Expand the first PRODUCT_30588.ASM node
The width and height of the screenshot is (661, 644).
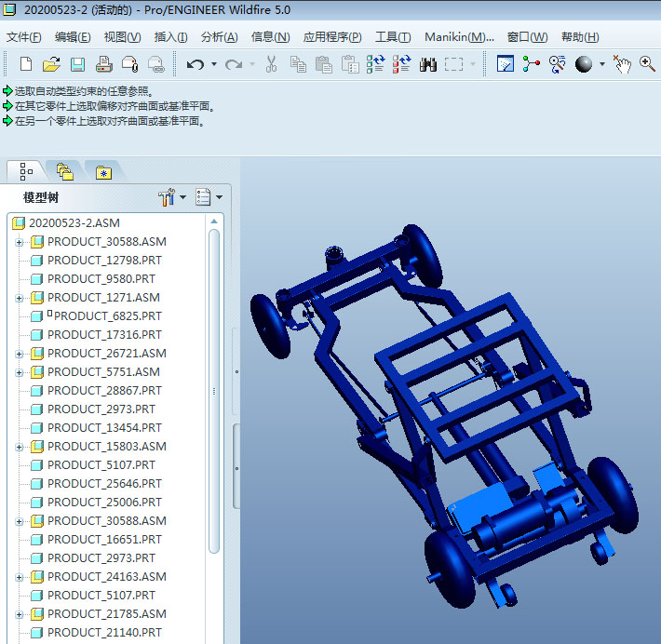click(x=19, y=242)
